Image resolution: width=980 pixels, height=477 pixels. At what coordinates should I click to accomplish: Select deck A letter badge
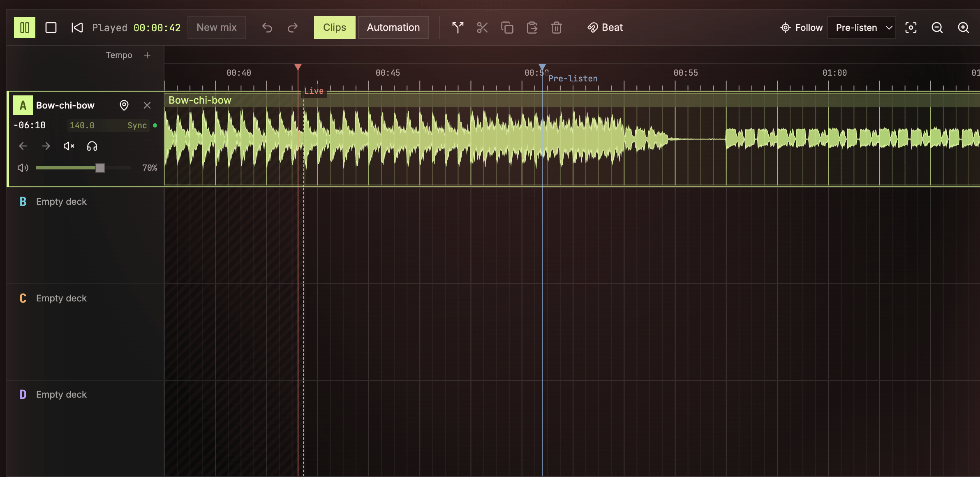click(23, 105)
